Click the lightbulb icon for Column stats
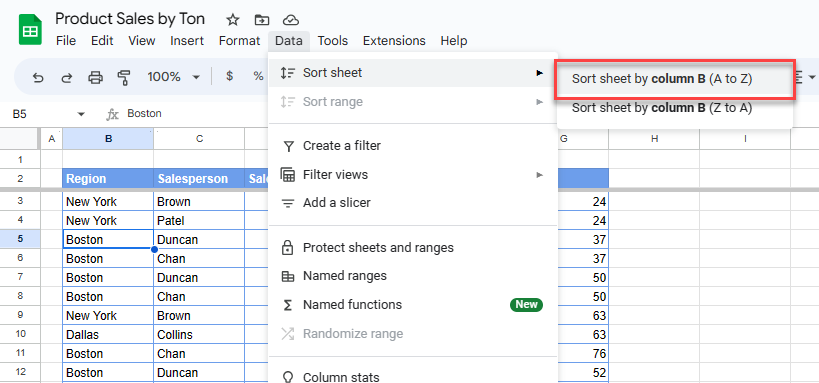Viewport: 819px width, 383px height. coord(288,377)
